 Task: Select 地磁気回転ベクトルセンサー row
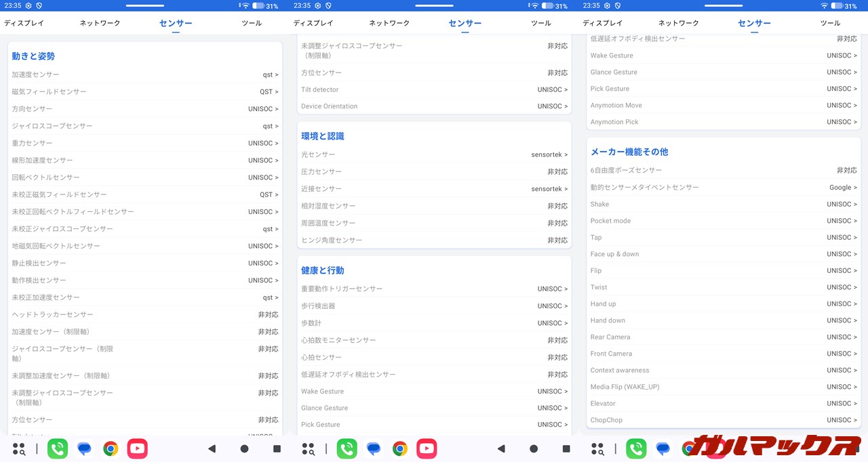pyautogui.click(x=145, y=246)
